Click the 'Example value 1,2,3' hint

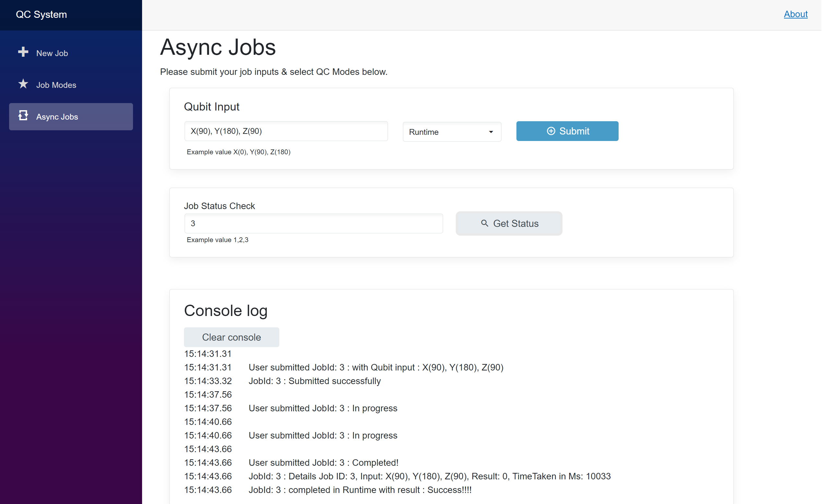point(218,240)
